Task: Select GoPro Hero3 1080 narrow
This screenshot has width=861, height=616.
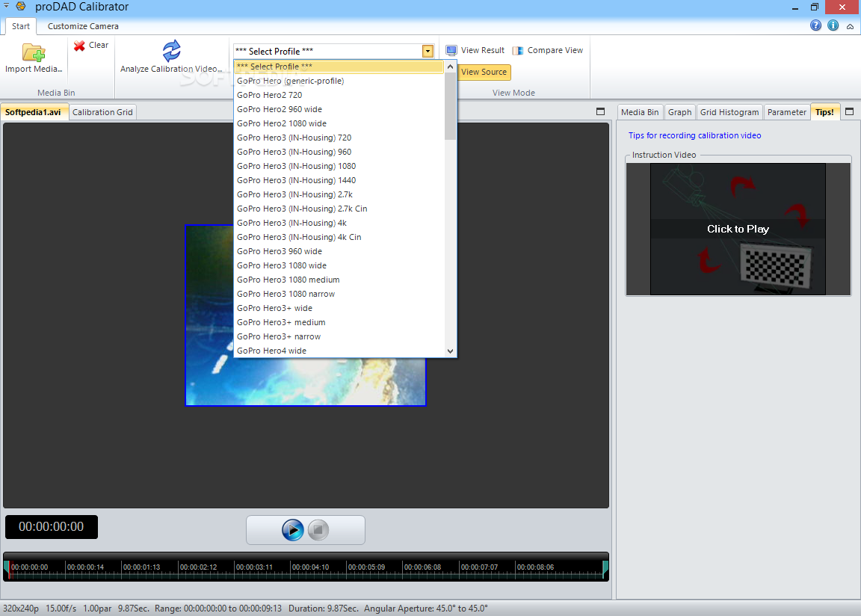Action: 339,295
